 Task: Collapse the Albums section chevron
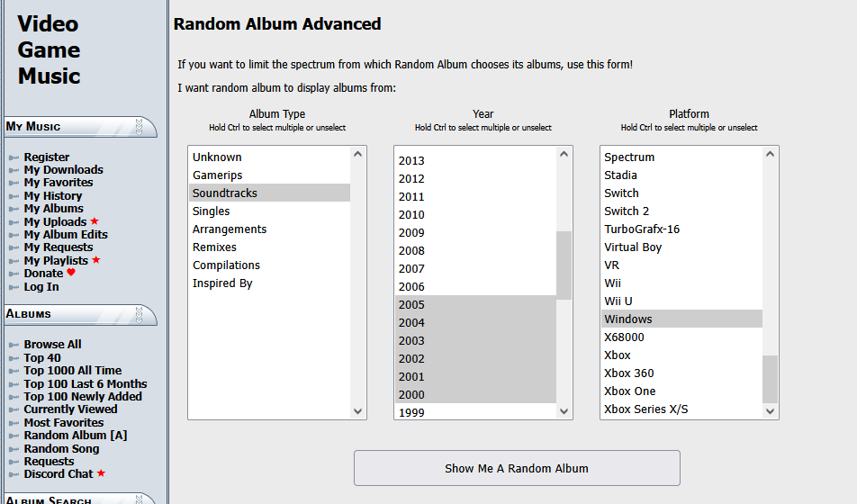pos(140,314)
